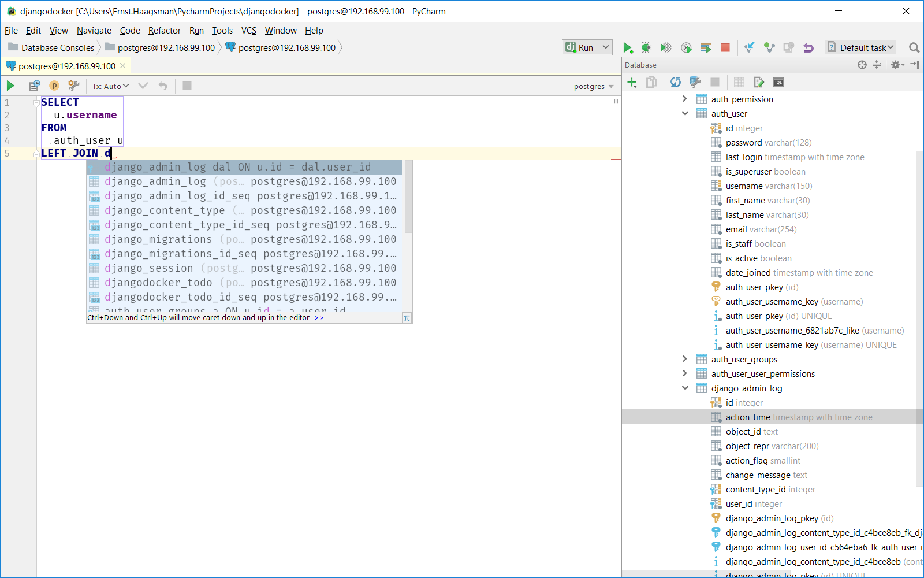Choose django_content_type completion suggestion
This screenshot has width=924, height=578.
[x=244, y=210]
